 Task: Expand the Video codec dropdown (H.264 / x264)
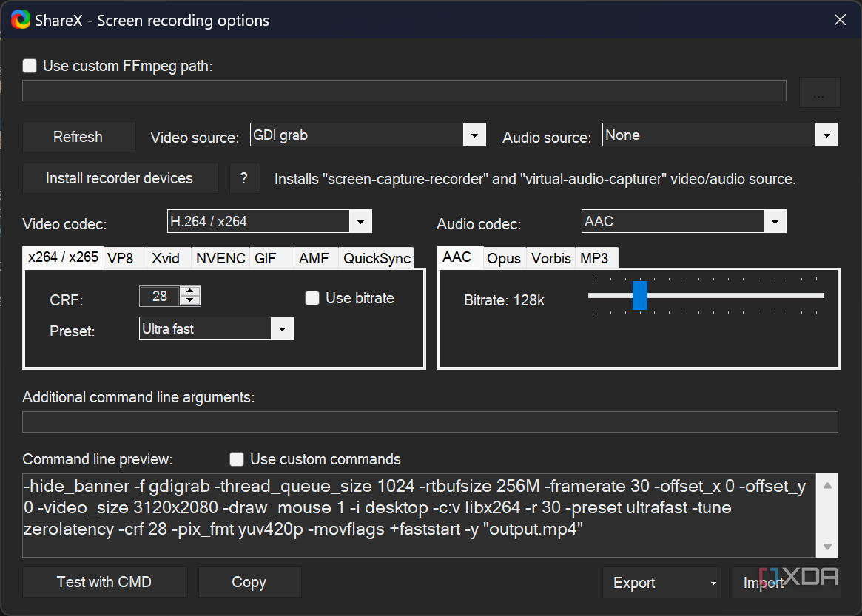point(269,221)
